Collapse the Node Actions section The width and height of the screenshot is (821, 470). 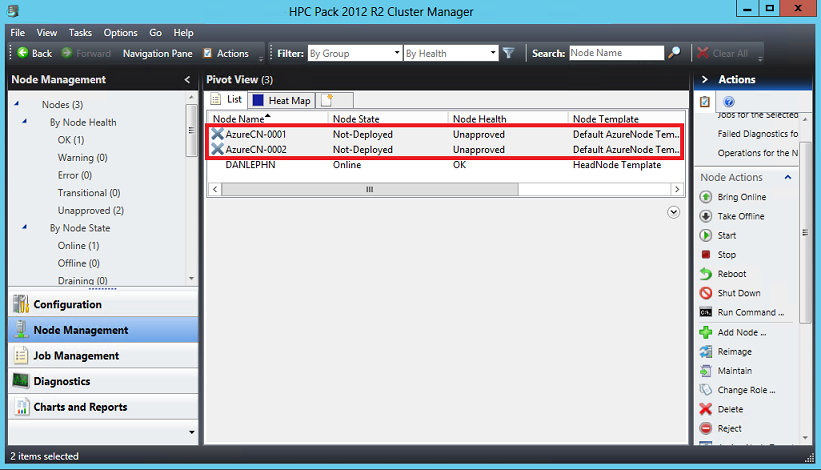[x=787, y=177]
